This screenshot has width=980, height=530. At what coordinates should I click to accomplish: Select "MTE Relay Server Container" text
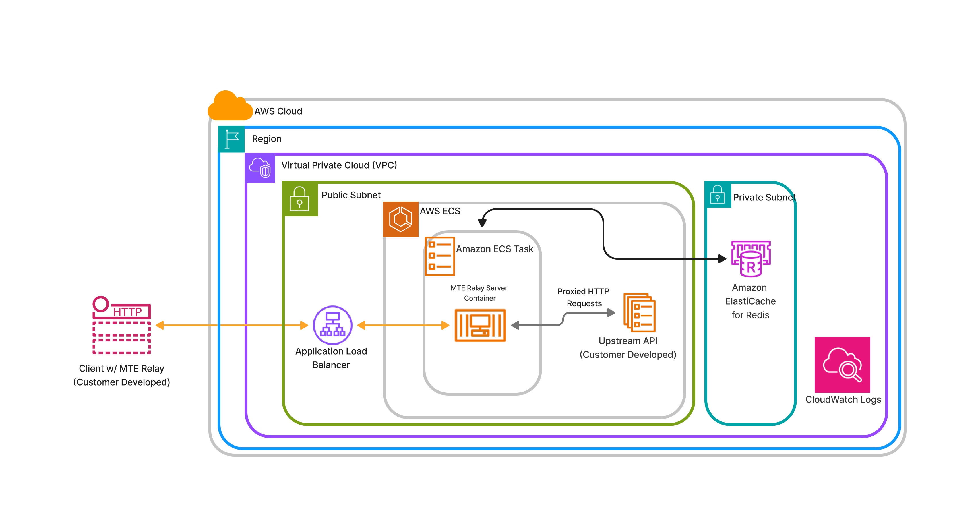pyautogui.click(x=479, y=293)
